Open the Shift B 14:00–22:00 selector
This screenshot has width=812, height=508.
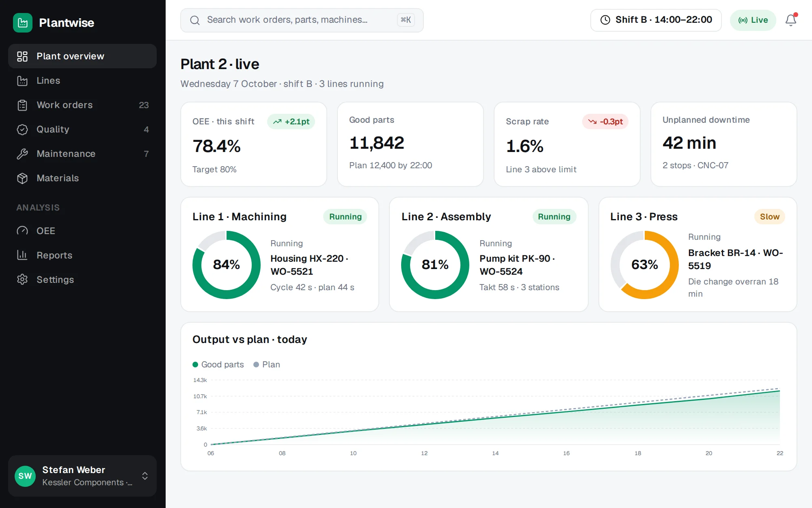(x=656, y=20)
